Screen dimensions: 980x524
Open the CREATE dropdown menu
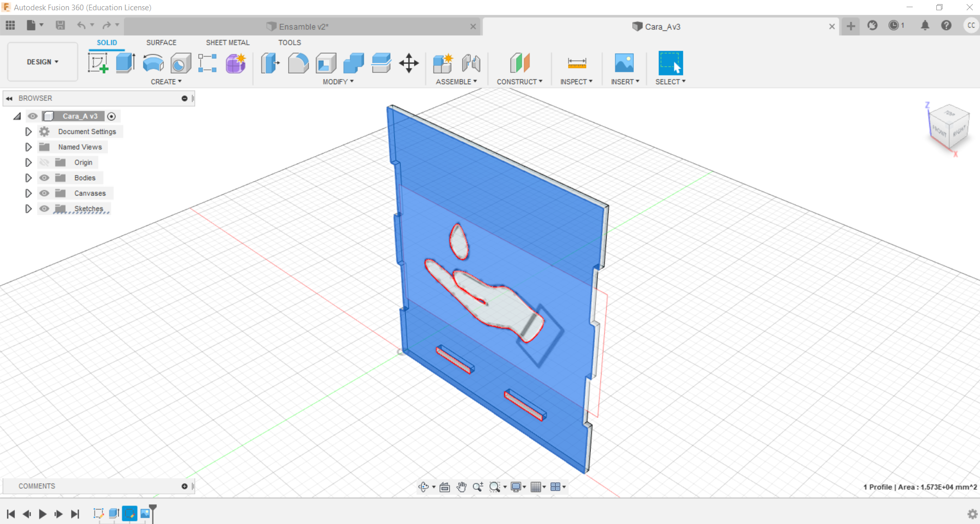click(x=166, y=82)
